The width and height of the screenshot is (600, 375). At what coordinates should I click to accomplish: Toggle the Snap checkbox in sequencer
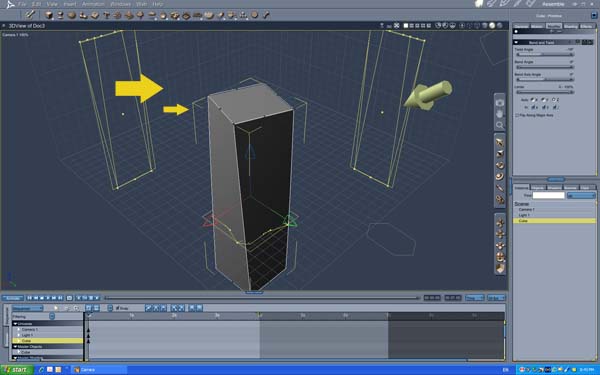point(117,308)
